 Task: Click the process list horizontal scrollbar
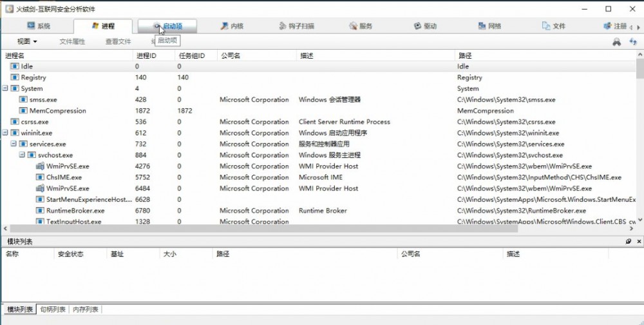coord(263,229)
